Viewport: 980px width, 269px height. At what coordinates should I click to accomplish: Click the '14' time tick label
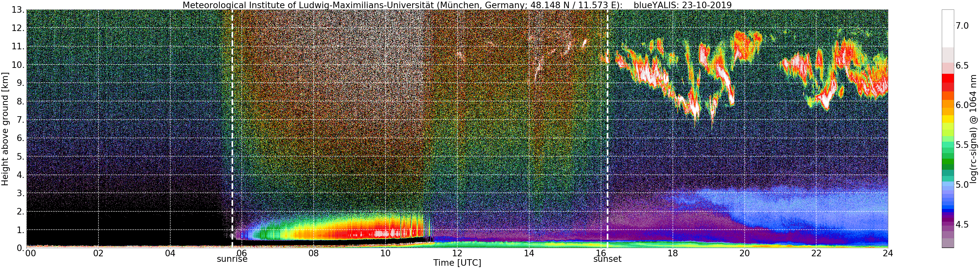pos(529,253)
